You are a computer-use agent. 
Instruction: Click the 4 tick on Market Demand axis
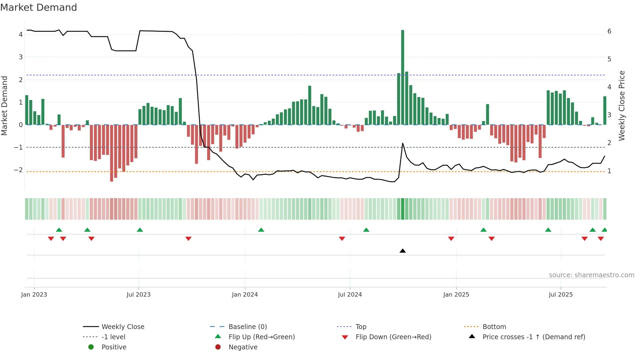[21, 34]
